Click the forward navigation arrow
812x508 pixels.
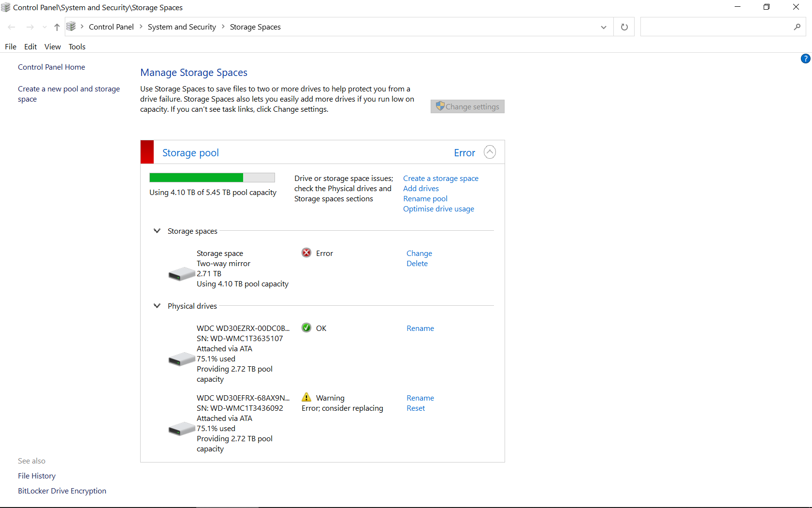(x=30, y=27)
